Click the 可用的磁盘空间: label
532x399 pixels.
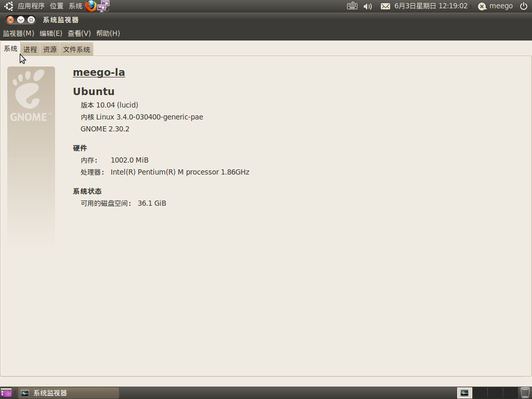[106, 203]
